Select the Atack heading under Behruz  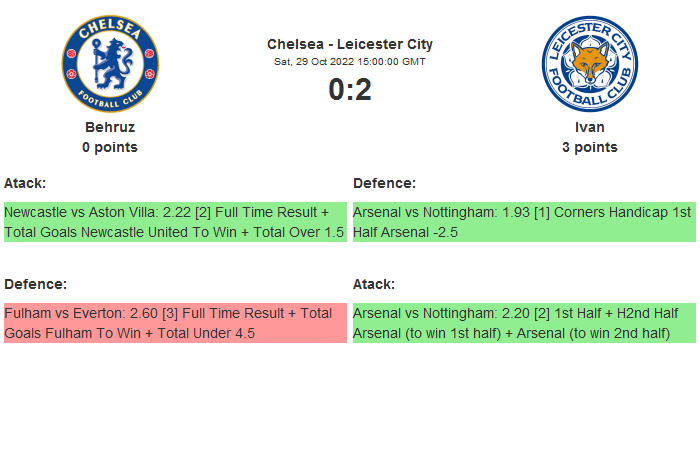point(25,183)
